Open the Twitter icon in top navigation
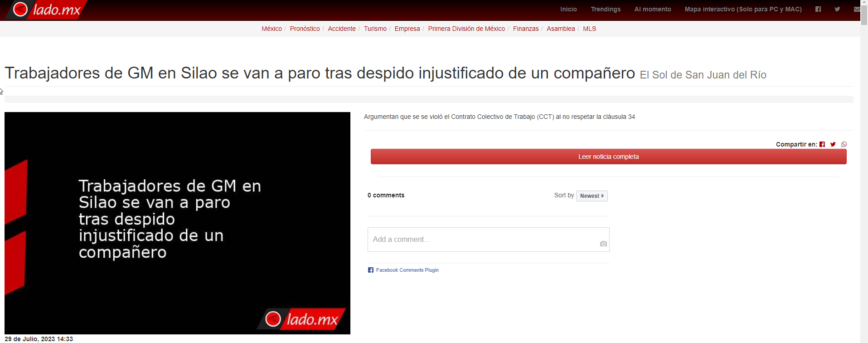 coord(837,9)
